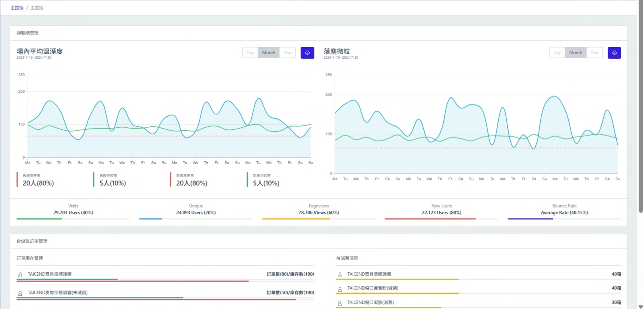The height and width of the screenshot is (309, 644).
Task: Switch 場內平均溫溼度 chart to Day view
Action: pyautogui.click(x=250, y=53)
